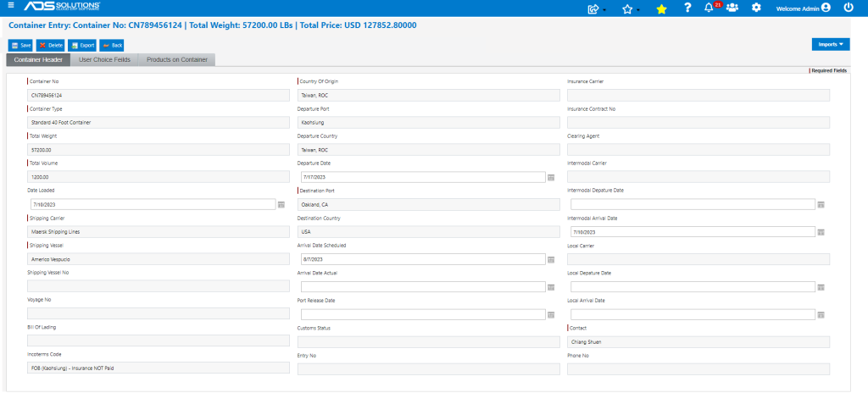Open Arrival Date Actual calendar picker

tap(551, 287)
